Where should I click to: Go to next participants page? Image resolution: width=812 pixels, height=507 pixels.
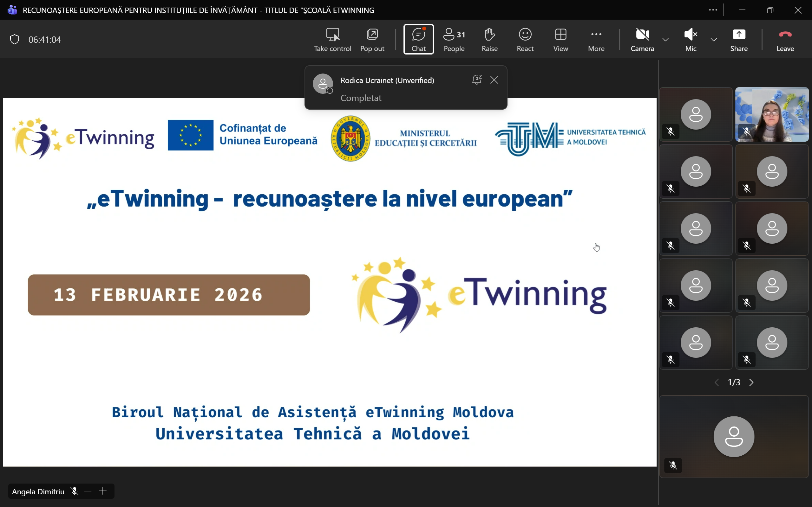coord(751,382)
